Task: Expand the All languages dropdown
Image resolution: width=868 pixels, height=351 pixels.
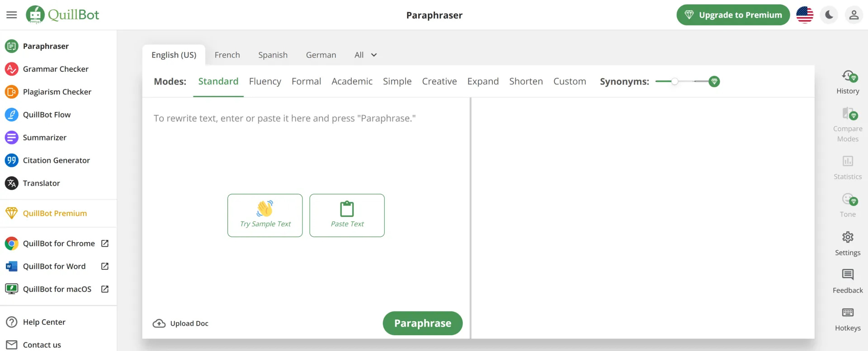Action: click(x=365, y=55)
